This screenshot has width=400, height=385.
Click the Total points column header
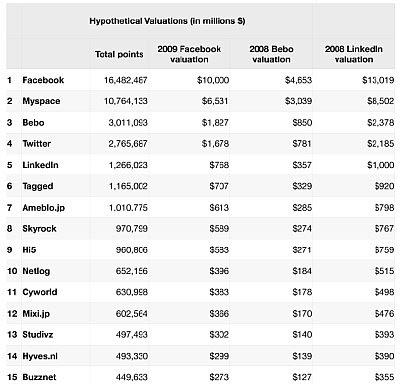tap(119, 54)
